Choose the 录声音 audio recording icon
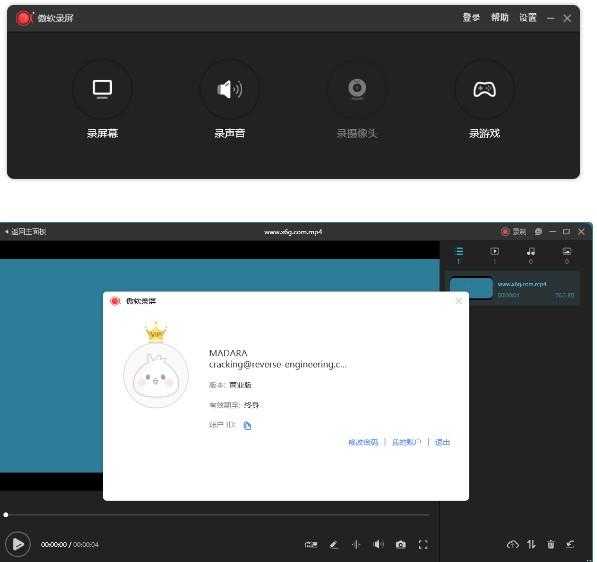This screenshot has height=562, width=597. pyautogui.click(x=230, y=89)
